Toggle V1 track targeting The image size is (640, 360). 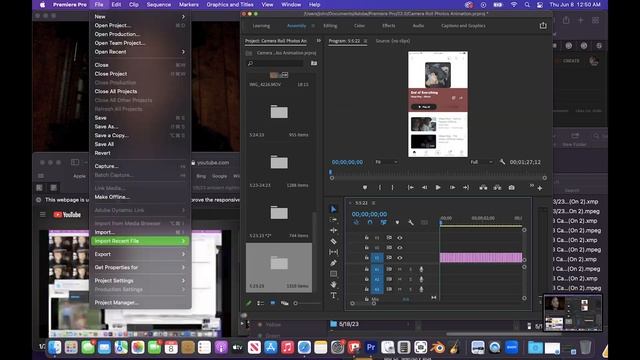pyautogui.click(x=377, y=258)
